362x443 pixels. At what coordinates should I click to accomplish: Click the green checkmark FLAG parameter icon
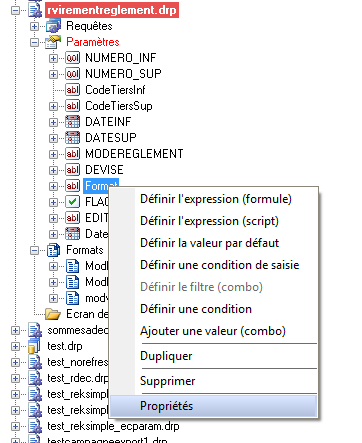coord(72,202)
